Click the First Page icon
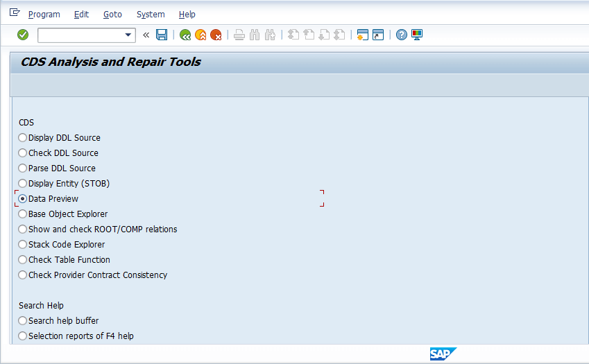This screenshot has height=364, width=589. point(293,35)
